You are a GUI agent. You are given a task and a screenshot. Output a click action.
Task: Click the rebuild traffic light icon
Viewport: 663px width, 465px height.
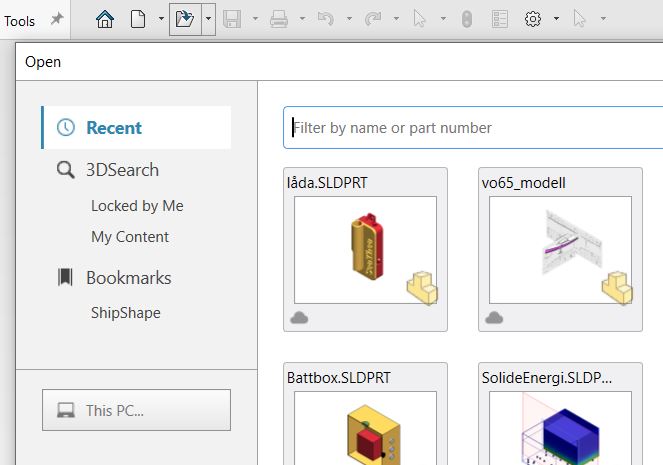(466, 19)
